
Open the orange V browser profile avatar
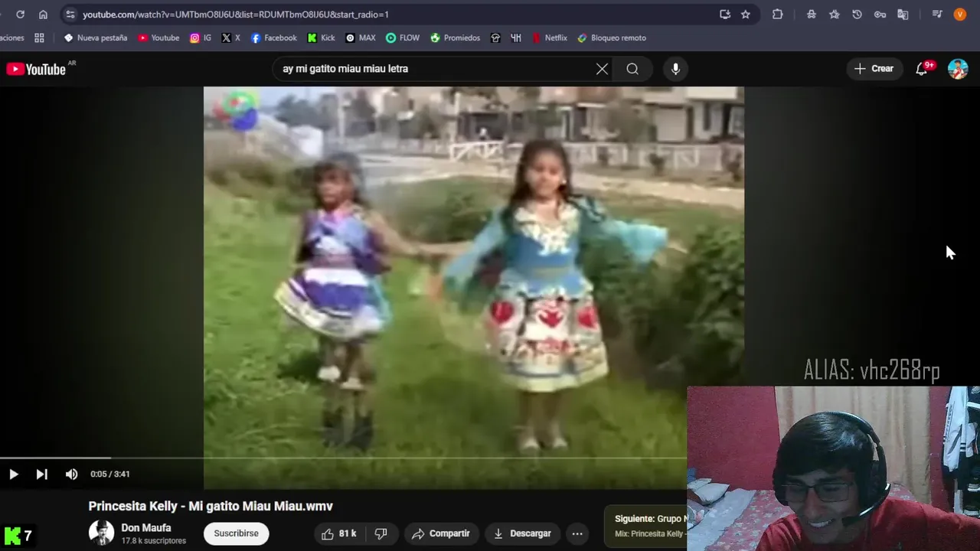pyautogui.click(x=959, y=15)
